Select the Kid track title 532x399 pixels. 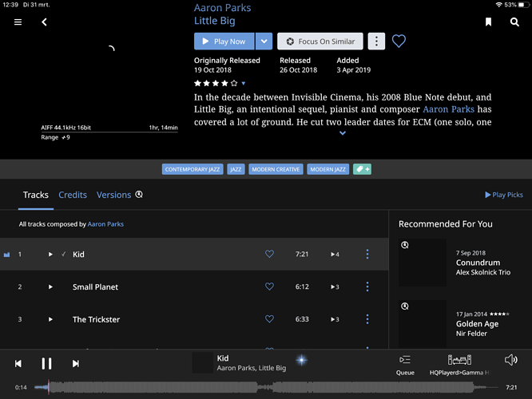pos(78,255)
